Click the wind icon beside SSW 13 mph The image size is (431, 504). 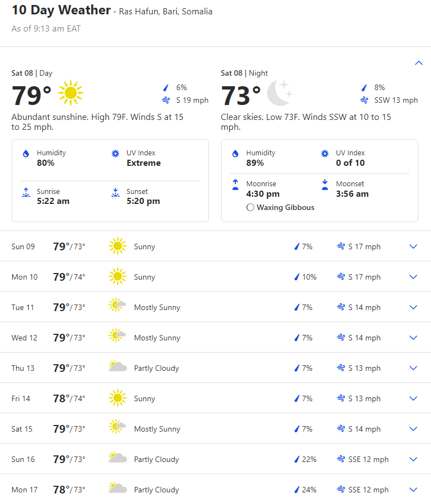click(x=364, y=100)
